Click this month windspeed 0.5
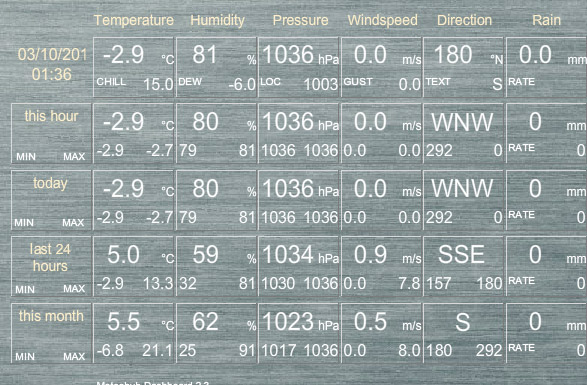Image resolution: width=587 pixels, height=385 pixels. pos(370,322)
